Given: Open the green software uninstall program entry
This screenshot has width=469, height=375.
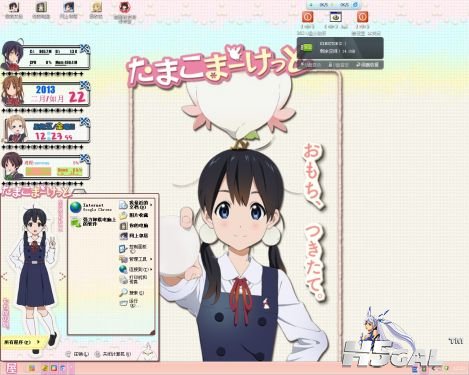Looking at the screenshot, I should click(x=93, y=222).
